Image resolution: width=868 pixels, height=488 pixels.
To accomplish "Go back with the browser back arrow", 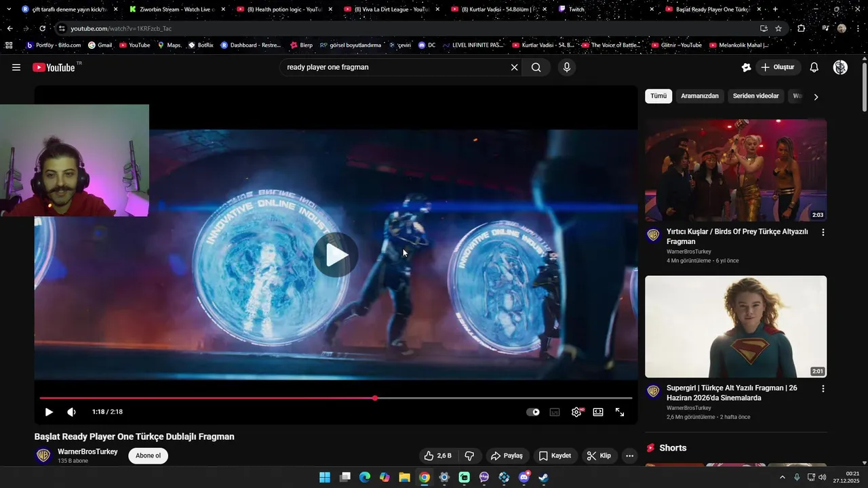I will click(9, 28).
